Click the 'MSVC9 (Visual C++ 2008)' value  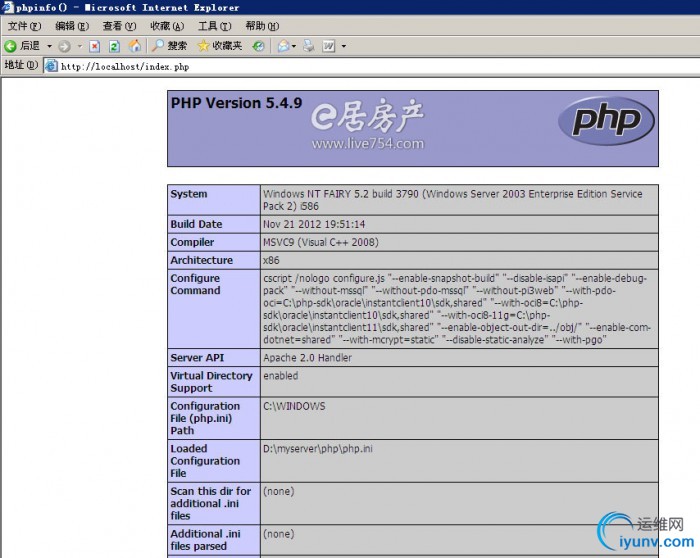(x=321, y=242)
